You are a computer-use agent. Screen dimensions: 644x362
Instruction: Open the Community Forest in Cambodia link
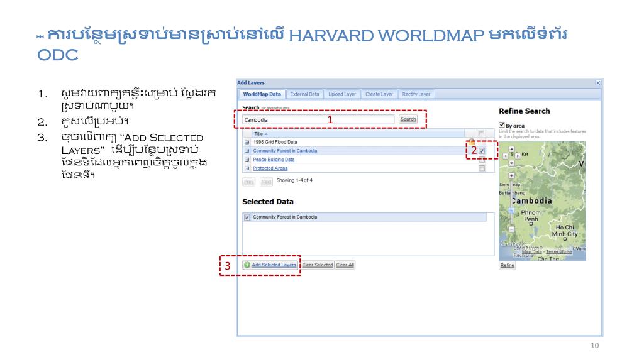285,151
